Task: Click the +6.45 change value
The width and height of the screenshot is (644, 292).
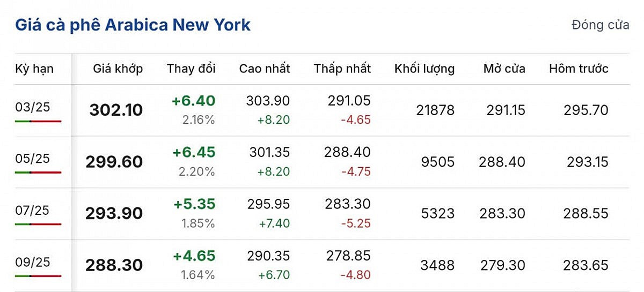Action: pos(194,152)
